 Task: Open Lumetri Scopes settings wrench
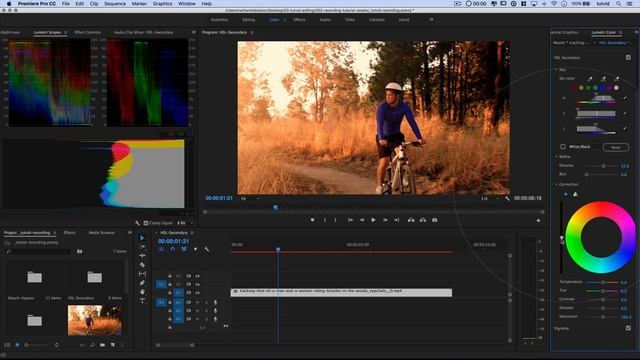point(138,223)
